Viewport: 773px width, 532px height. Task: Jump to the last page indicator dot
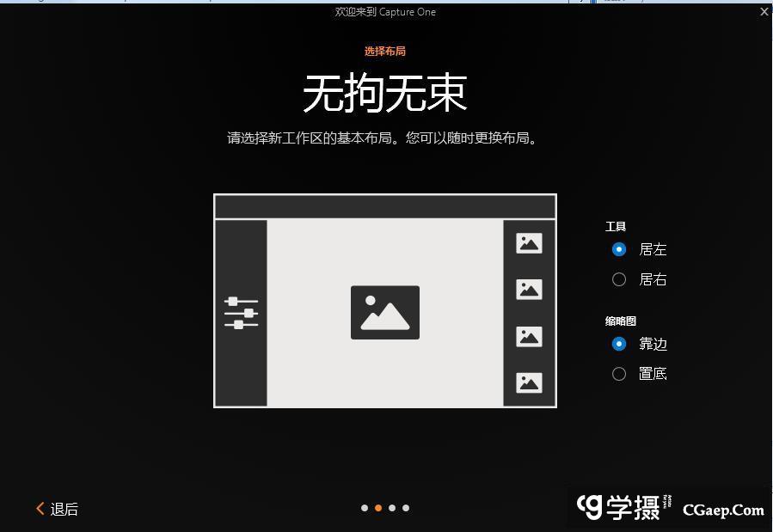(x=406, y=508)
